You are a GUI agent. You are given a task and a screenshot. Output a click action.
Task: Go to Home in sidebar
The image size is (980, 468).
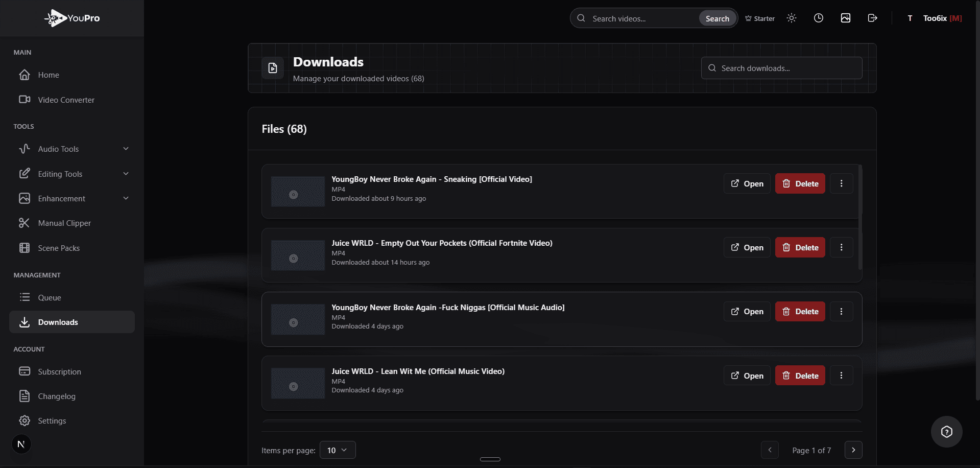(x=72, y=75)
